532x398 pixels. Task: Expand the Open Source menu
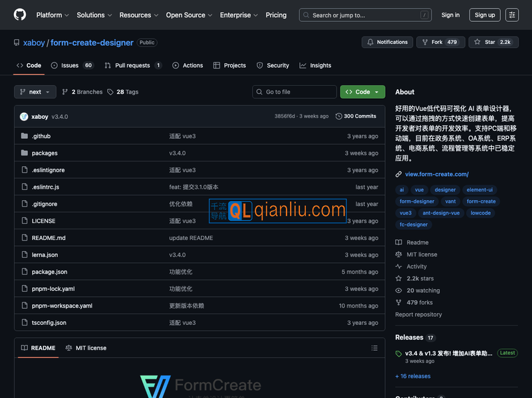point(189,15)
